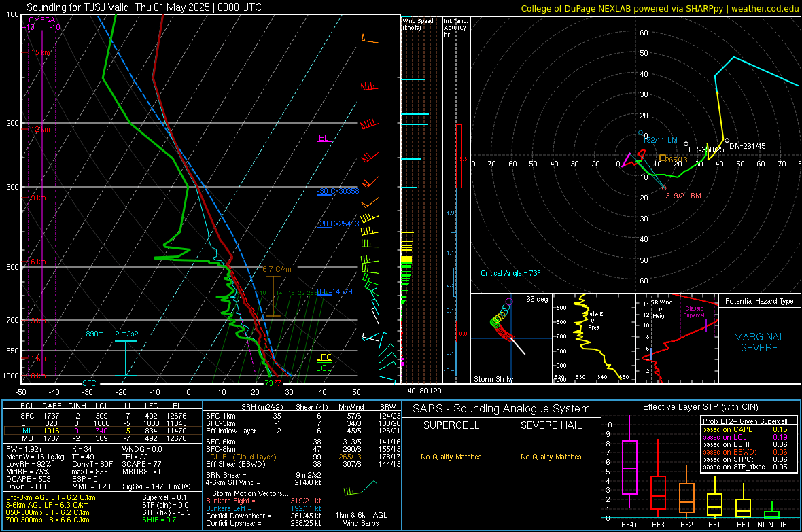Click the CAPE column header
The image size is (802, 532).
click(52, 406)
